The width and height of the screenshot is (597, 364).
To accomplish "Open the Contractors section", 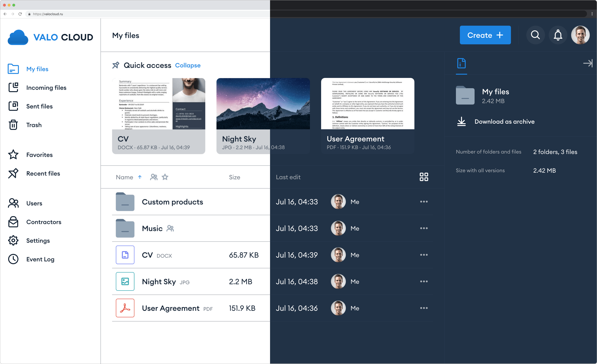I will [x=44, y=222].
